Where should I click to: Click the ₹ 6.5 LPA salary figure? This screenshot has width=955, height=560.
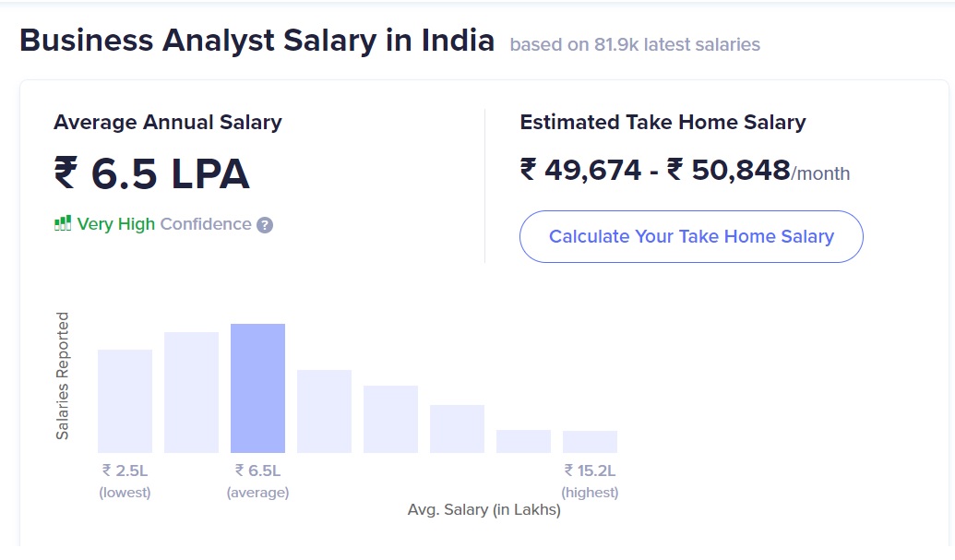tap(151, 173)
